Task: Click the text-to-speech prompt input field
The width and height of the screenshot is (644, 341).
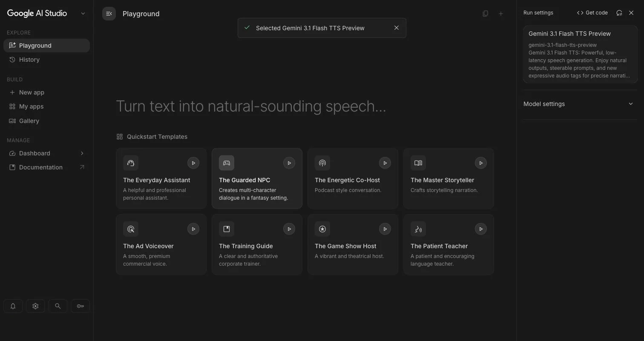Action: pos(305,106)
